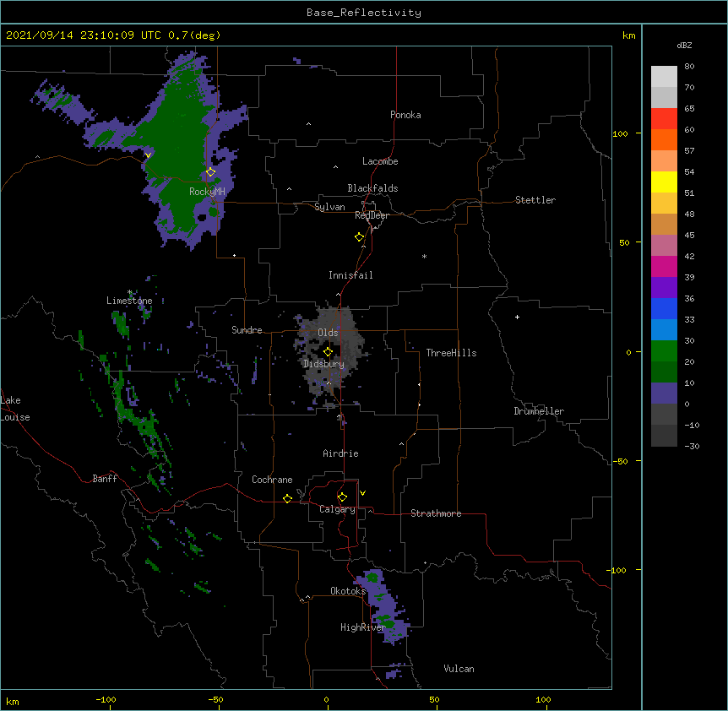Select the bright green 30-20 dBZ swatch
Screen dimensions: 728x711
point(664,351)
